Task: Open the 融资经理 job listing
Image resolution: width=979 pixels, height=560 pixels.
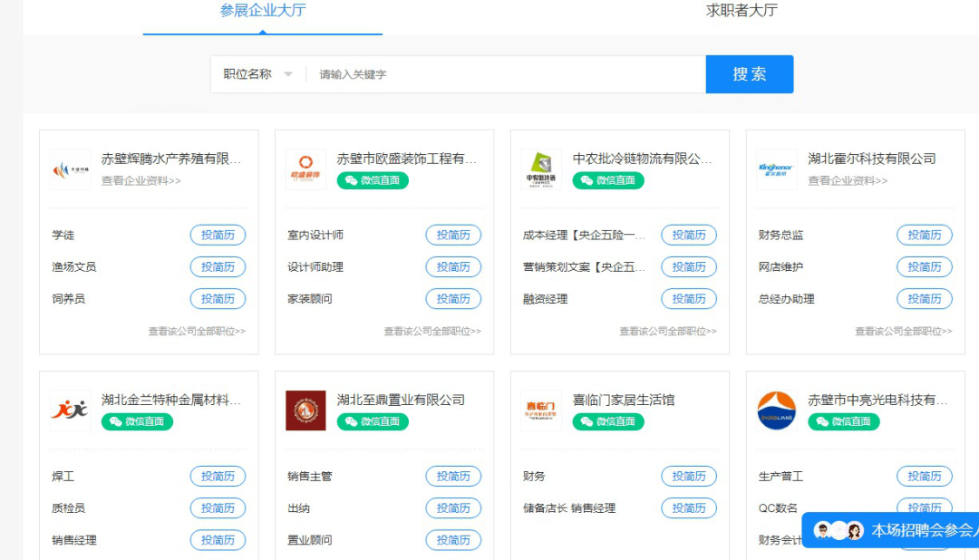Action: (545, 299)
